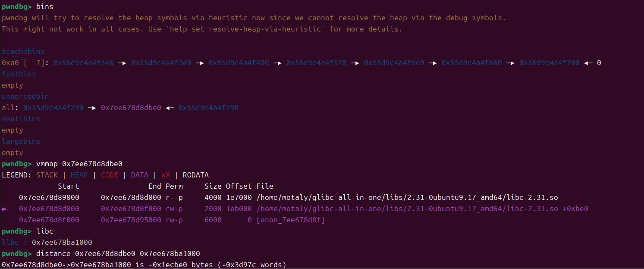Click the current-row arrow marker in vmmap output
Image resolution: width=644 pixels, height=269 pixels.
5,209
